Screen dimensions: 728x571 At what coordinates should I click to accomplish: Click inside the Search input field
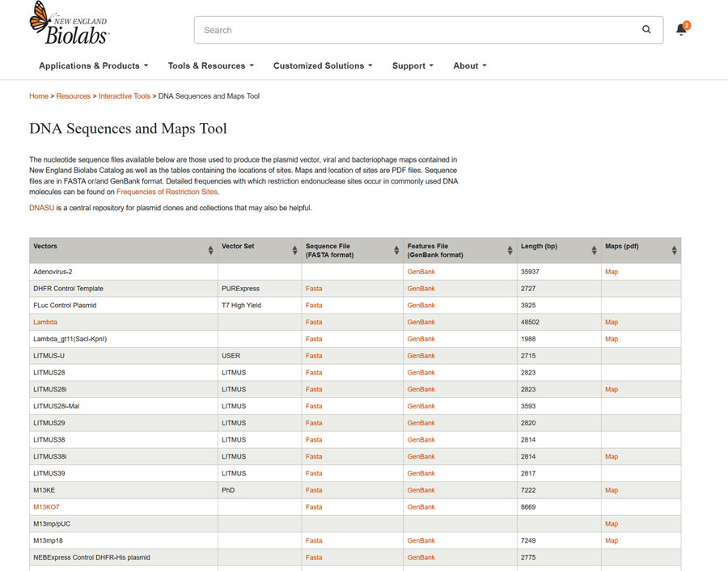(x=413, y=30)
